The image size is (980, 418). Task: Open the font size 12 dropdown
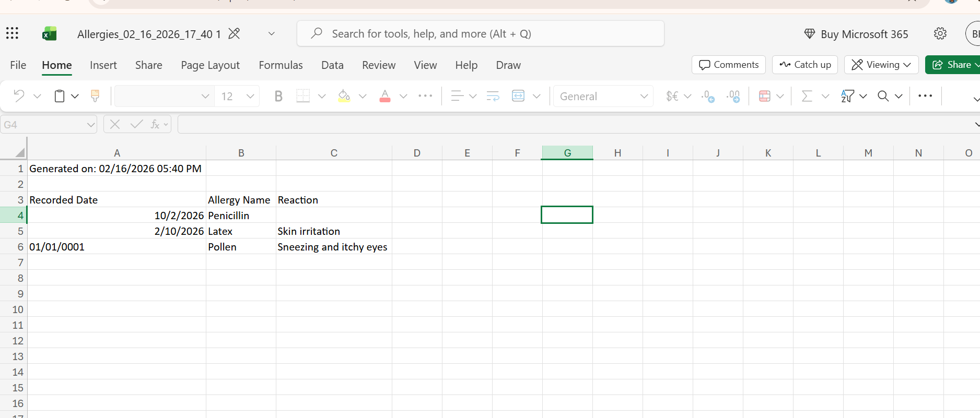point(250,96)
